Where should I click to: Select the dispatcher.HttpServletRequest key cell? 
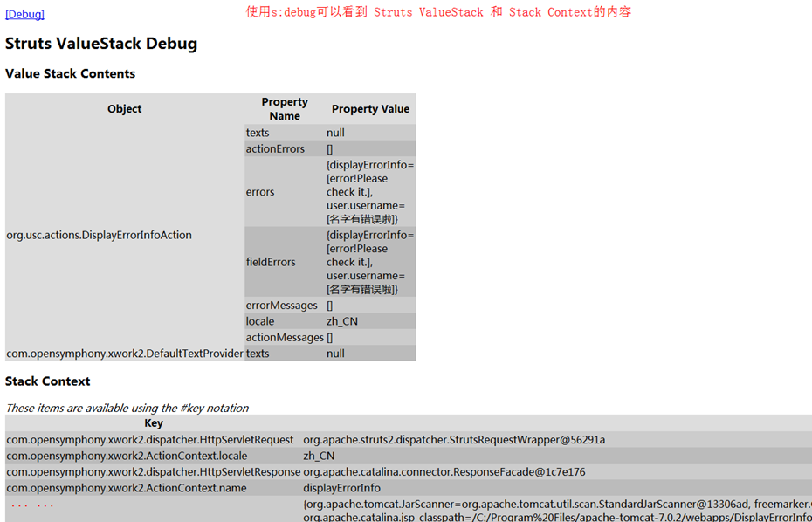coord(154,440)
